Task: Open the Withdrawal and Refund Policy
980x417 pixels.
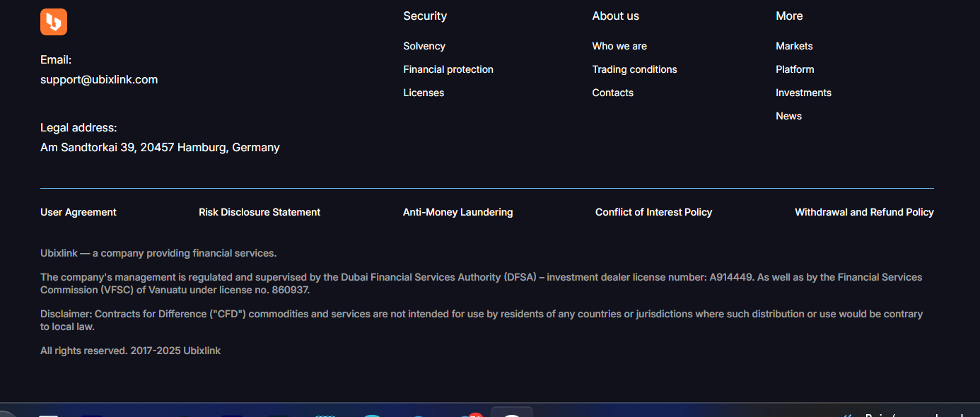Action: tap(864, 212)
